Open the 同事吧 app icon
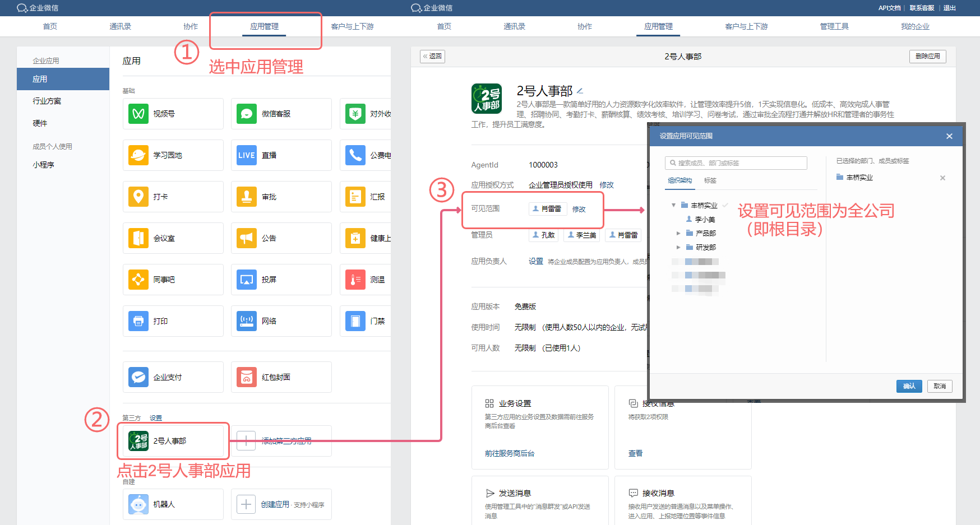The height and width of the screenshot is (525, 980). [x=138, y=280]
